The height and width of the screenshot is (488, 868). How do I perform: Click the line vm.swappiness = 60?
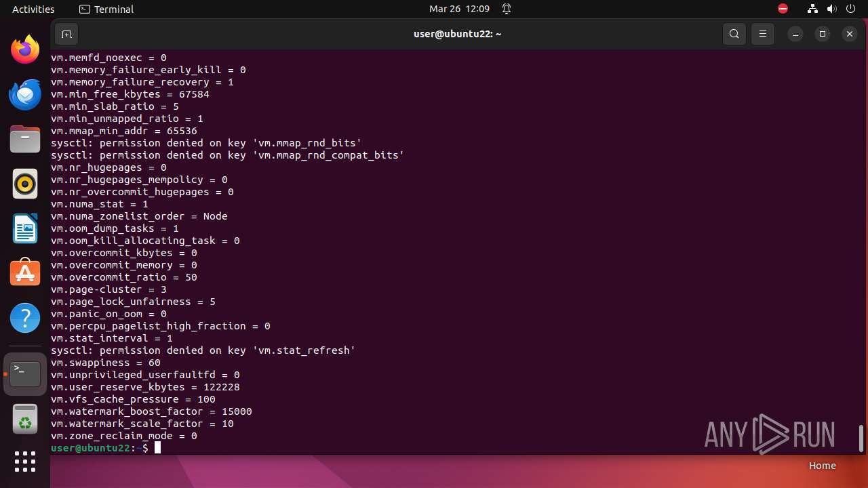coord(106,363)
